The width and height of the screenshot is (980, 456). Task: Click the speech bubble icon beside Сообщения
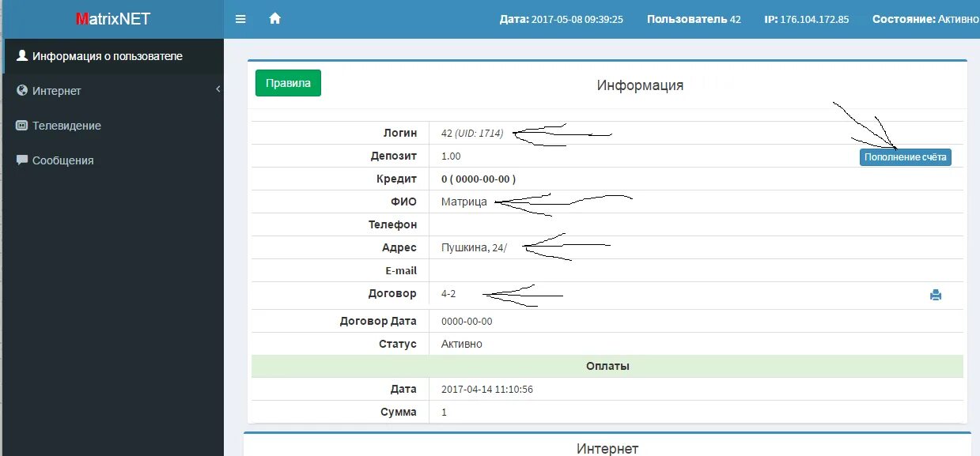(22, 160)
